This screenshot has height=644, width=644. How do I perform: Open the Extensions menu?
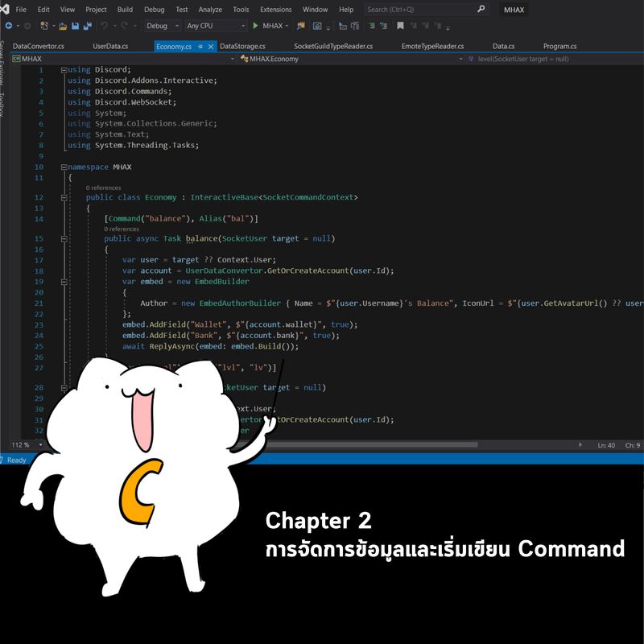(x=276, y=10)
